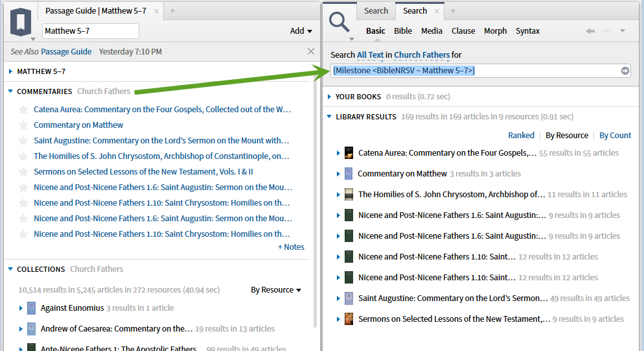Collapse the COLLECTIONS section
644x351 pixels.
click(10, 269)
